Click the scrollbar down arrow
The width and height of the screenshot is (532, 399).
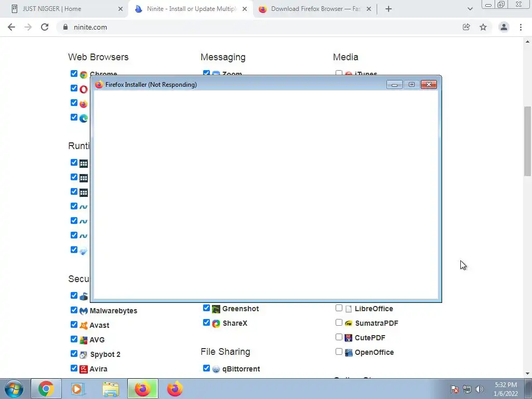point(527,374)
